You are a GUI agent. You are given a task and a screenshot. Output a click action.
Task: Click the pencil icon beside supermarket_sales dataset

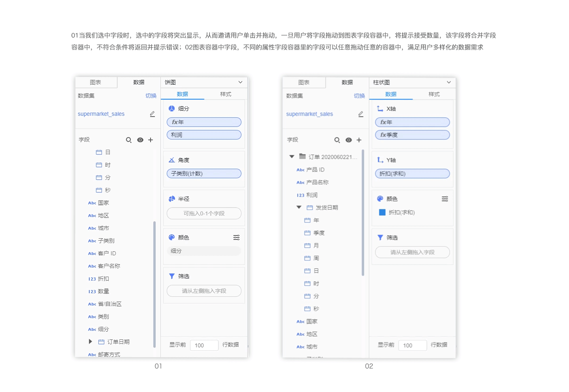pyautogui.click(x=152, y=114)
